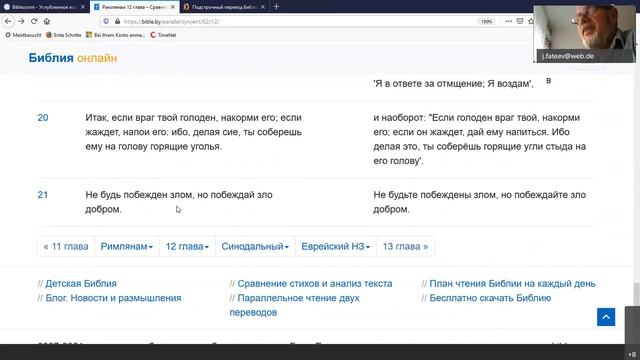Open the Bei Ihrem Konto anmelden bookmark
This screenshot has height=360, width=640.
[x=116, y=35]
